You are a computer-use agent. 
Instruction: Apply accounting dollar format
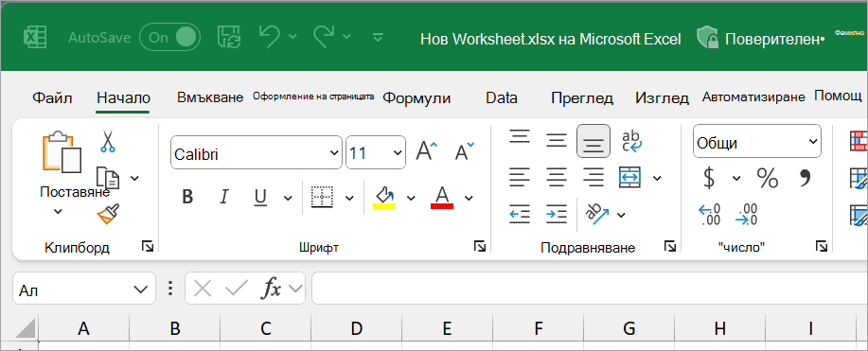coord(709,178)
